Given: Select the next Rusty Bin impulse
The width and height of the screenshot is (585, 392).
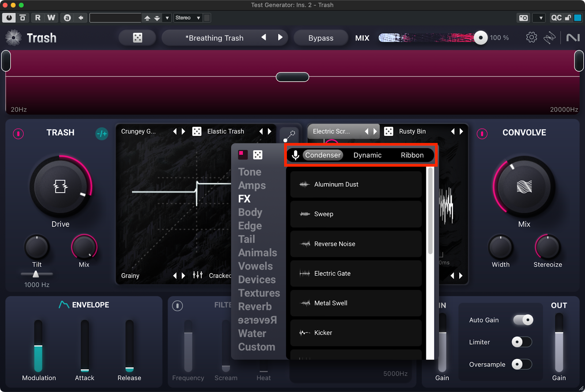Looking at the screenshot, I should tap(461, 132).
